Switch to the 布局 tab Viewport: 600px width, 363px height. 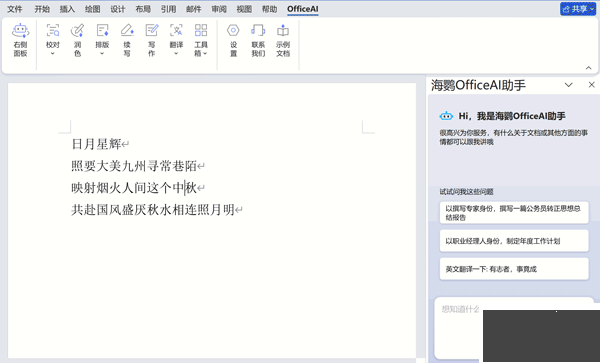click(x=143, y=9)
